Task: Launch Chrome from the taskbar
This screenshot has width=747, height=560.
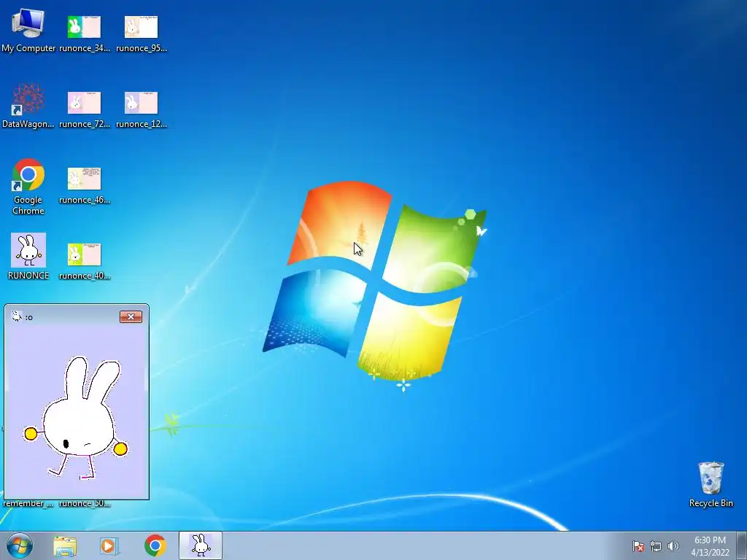Action: (155, 546)
